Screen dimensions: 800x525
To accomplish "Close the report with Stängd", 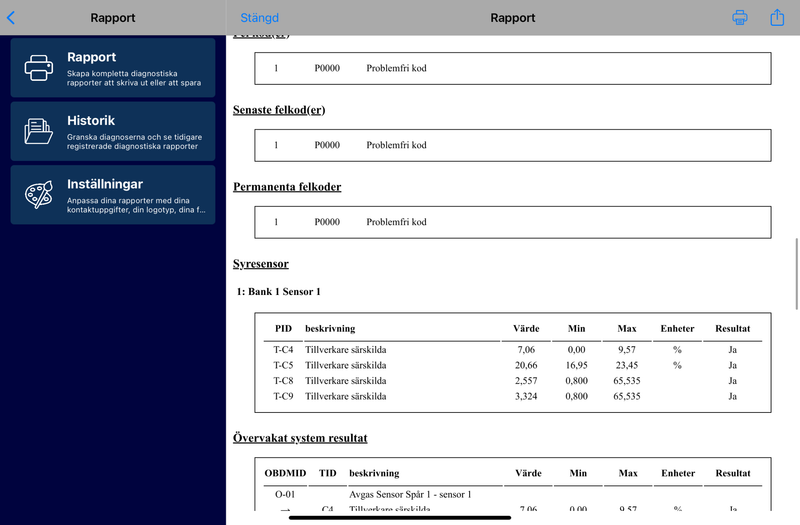I will [259, 18].
